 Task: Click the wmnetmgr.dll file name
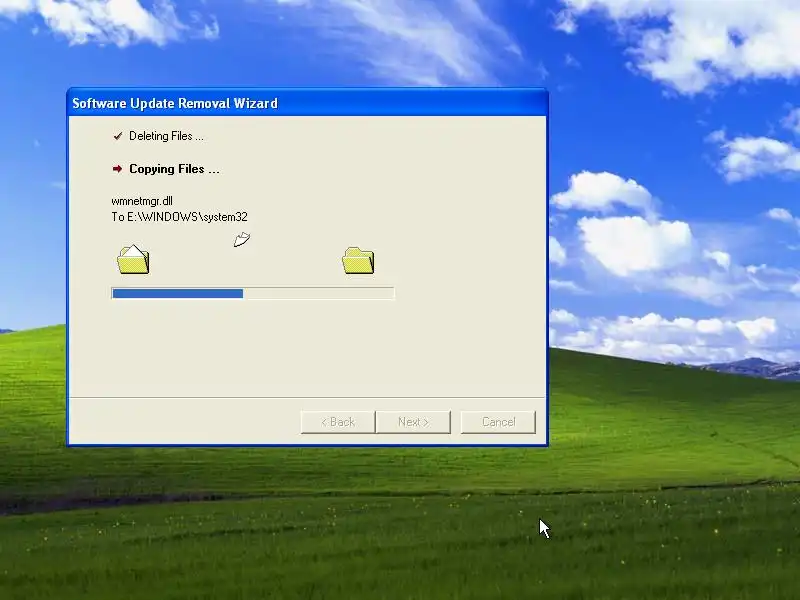coord(142,201)
